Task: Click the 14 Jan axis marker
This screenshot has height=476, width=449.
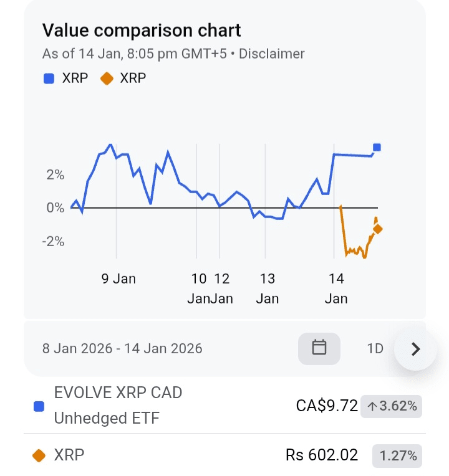Action: (x=336, y=288)
